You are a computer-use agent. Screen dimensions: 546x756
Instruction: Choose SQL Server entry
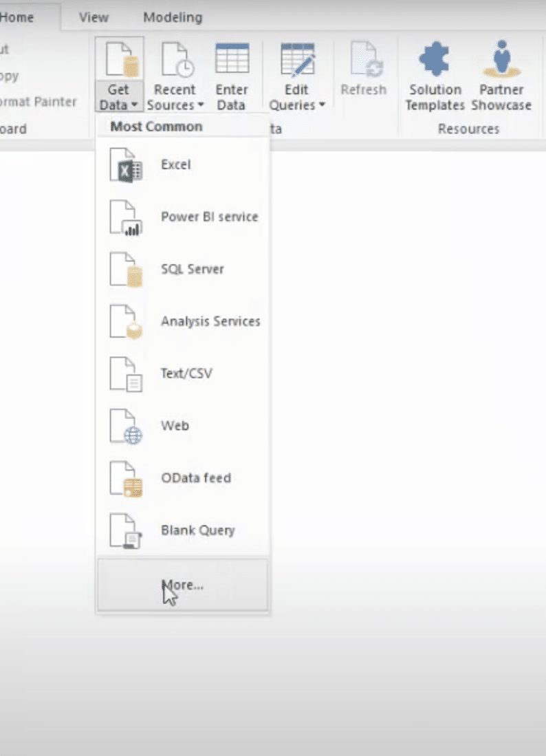pyautogui.click(x=183, y=269)
